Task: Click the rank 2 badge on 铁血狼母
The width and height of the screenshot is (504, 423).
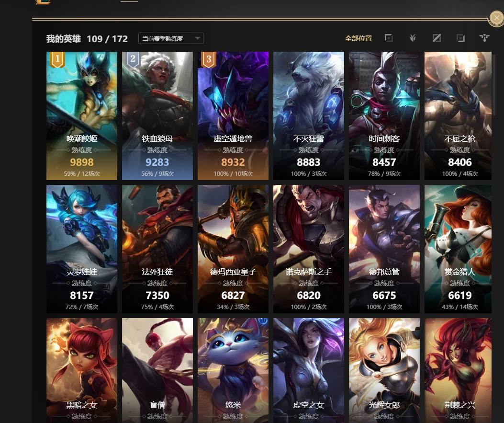Action: tap(133, 59)
